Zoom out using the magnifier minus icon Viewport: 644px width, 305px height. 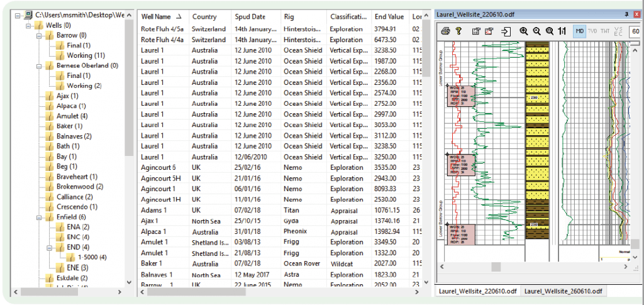click(x=536, y=31)
